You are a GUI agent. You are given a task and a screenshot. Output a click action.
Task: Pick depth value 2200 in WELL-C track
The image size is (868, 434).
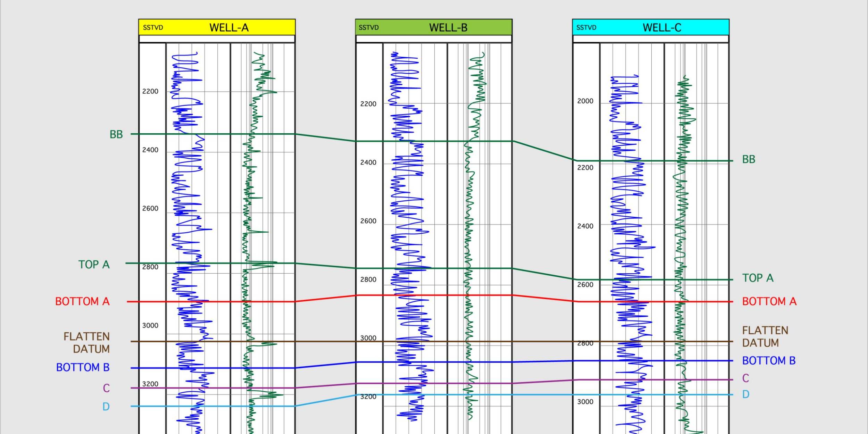[x=585, y=168]
